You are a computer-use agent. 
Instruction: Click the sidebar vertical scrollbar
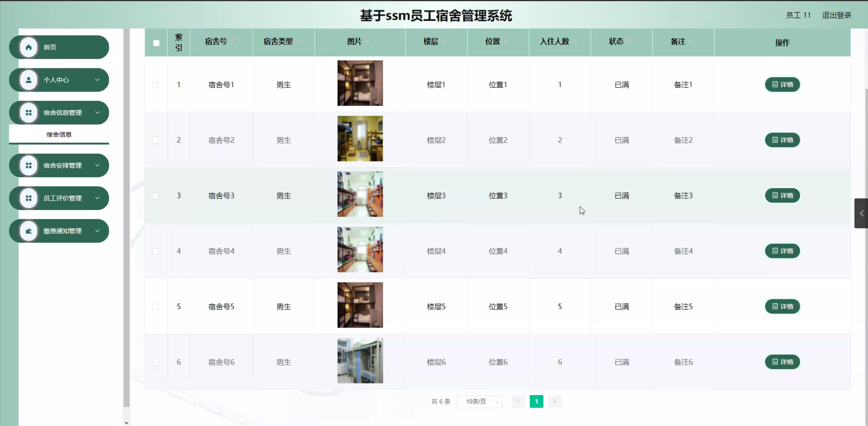127,217
